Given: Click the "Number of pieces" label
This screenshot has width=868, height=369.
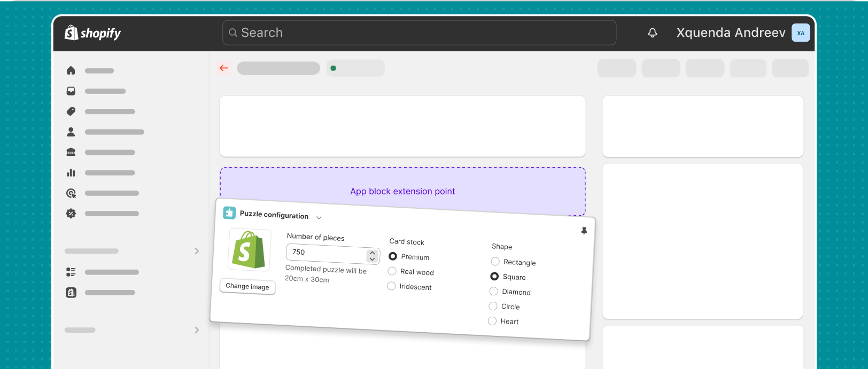Looking at the screenshot, I should [316, 237].
